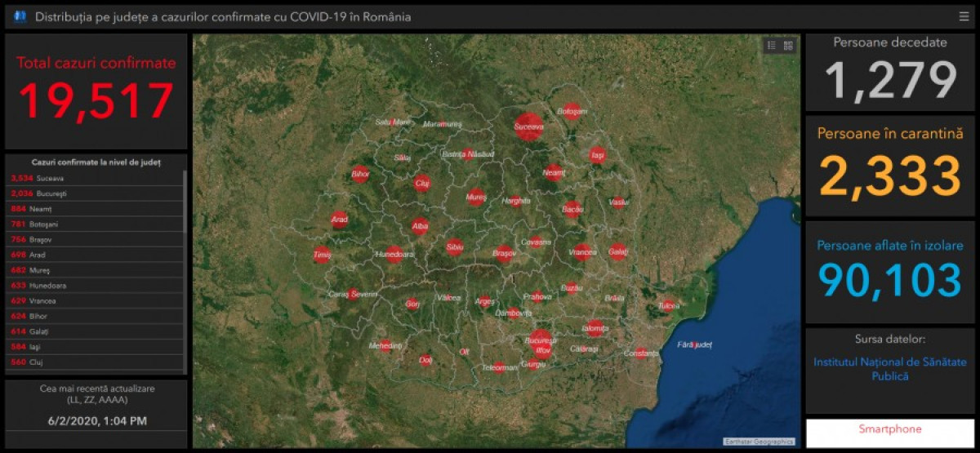Open the basemap gallery grid icon
980x453 pixels.
(788, 46)
